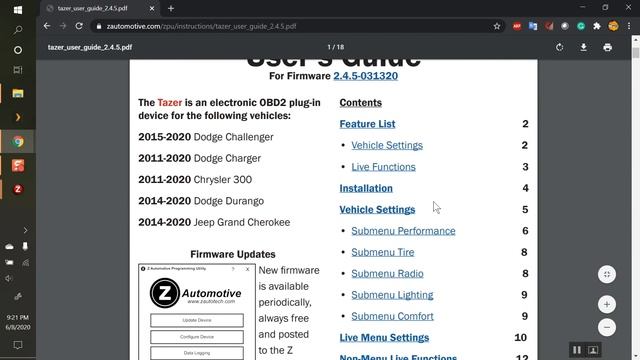Screen dimensions: 640x360
Task: Jump to Installation section
Action: click(x=366, y=188)
